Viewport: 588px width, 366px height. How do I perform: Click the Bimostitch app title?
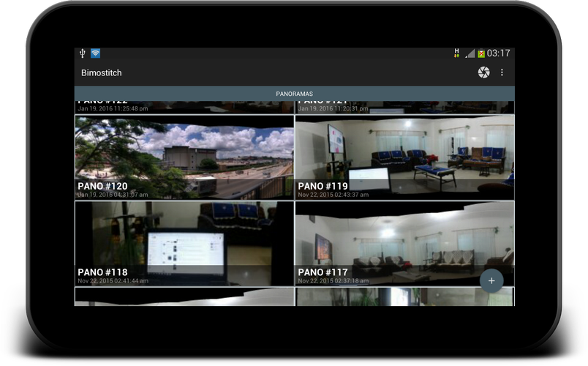pos(101,72)
